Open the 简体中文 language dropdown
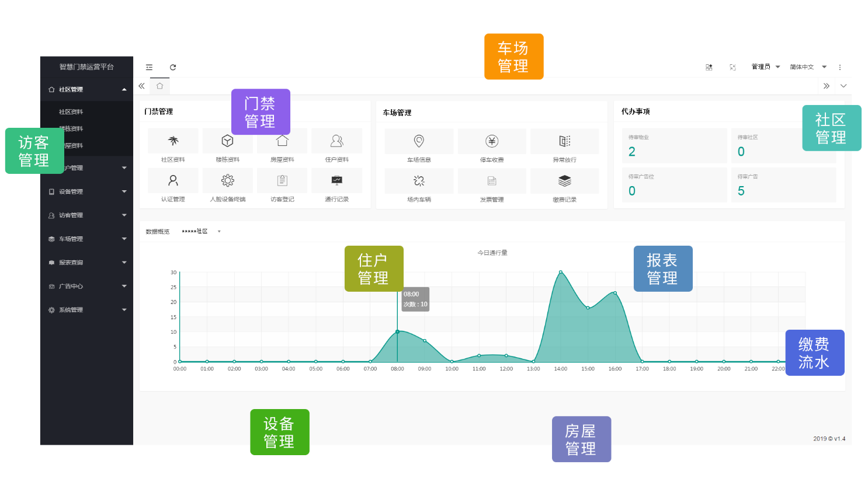Image resolution: width=868 pixels, height=482 pixels. pos(808,67)
